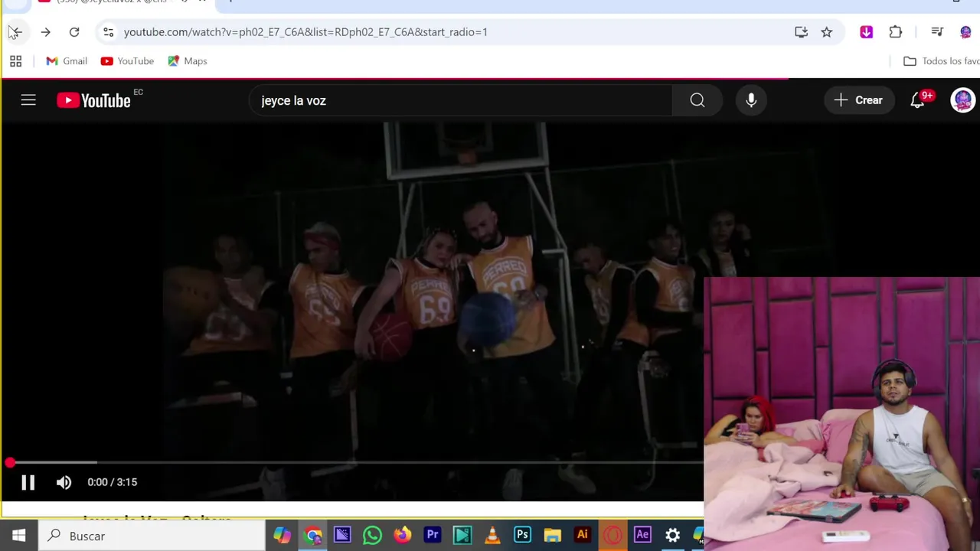Seek on the video progress bar
The width and height of the screenshot is (980, 551).
tap(352, 462)
